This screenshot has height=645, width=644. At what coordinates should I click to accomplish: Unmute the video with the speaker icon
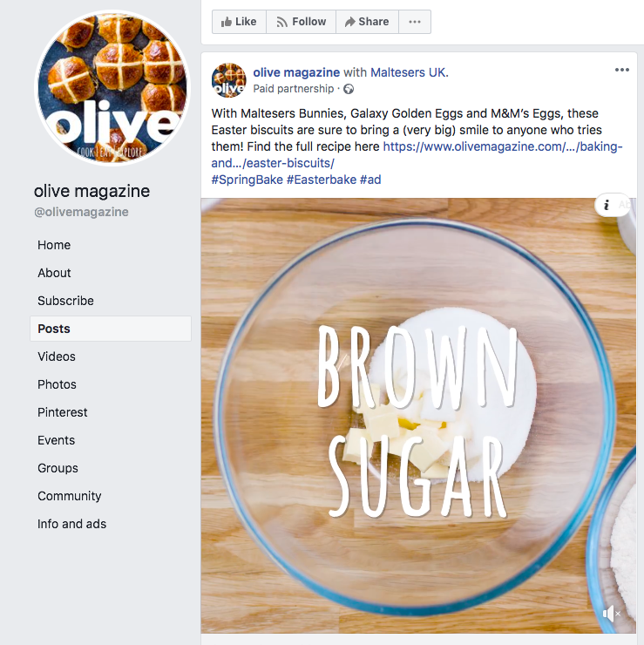[611, 614]
